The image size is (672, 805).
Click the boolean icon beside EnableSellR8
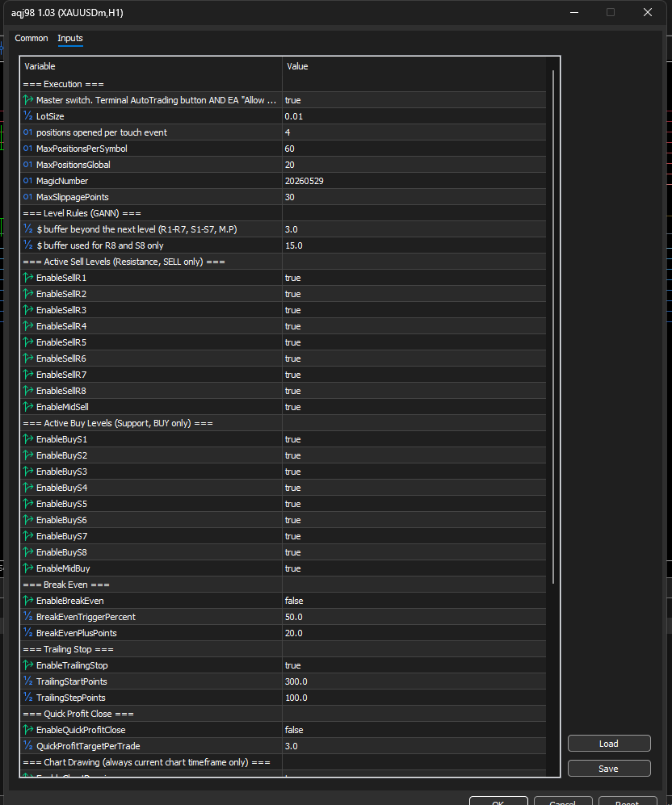pyautogui.click(x=27, y=391)
